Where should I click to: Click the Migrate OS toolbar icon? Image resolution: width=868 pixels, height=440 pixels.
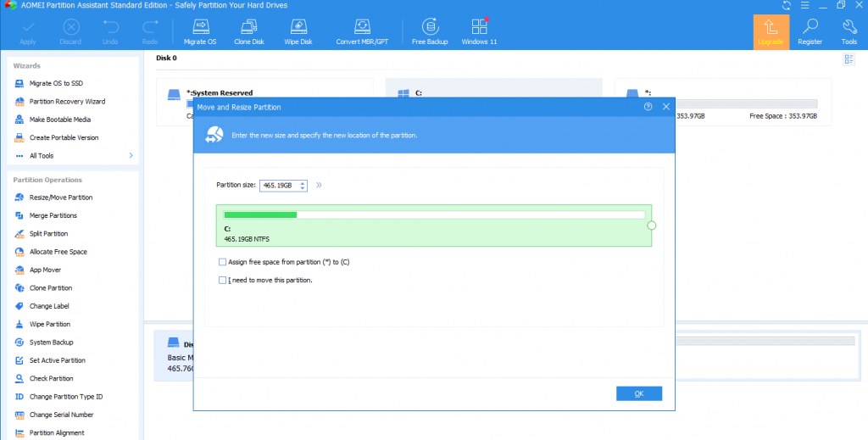200,32
